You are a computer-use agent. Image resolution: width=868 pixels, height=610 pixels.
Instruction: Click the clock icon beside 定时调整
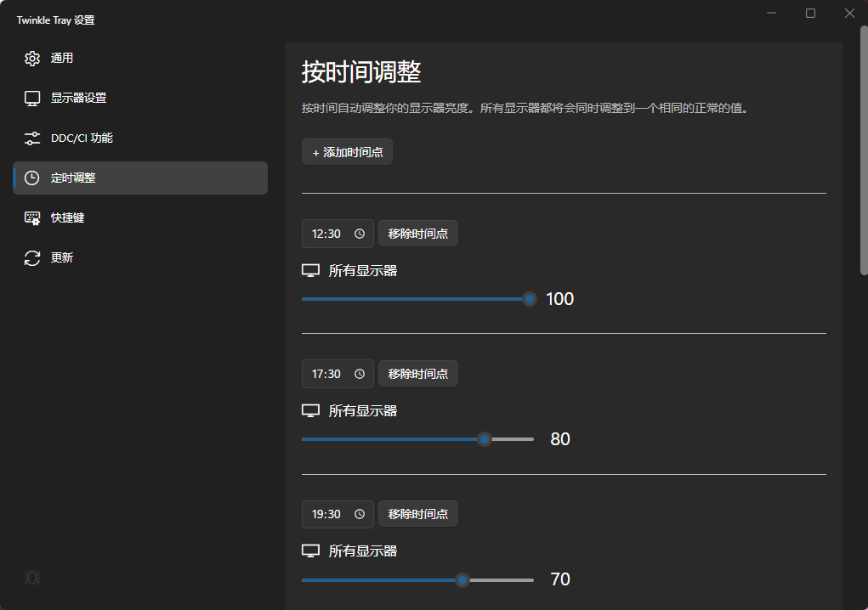coord(32,178)
